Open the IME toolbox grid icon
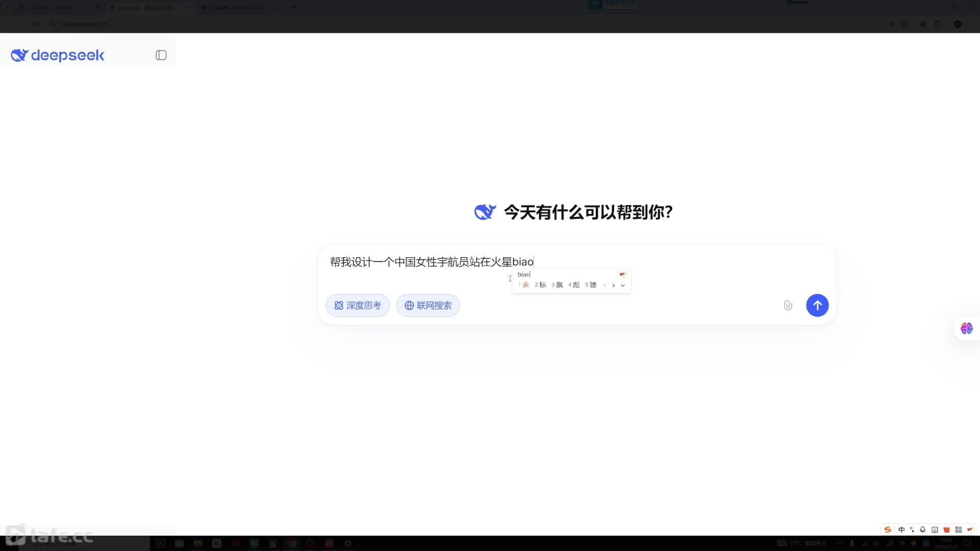The width and height of the screenshot is (980, 551). click(959, 530)
